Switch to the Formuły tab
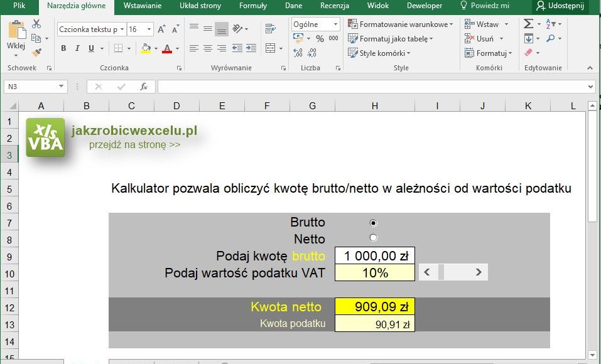 tap(253, 6)
